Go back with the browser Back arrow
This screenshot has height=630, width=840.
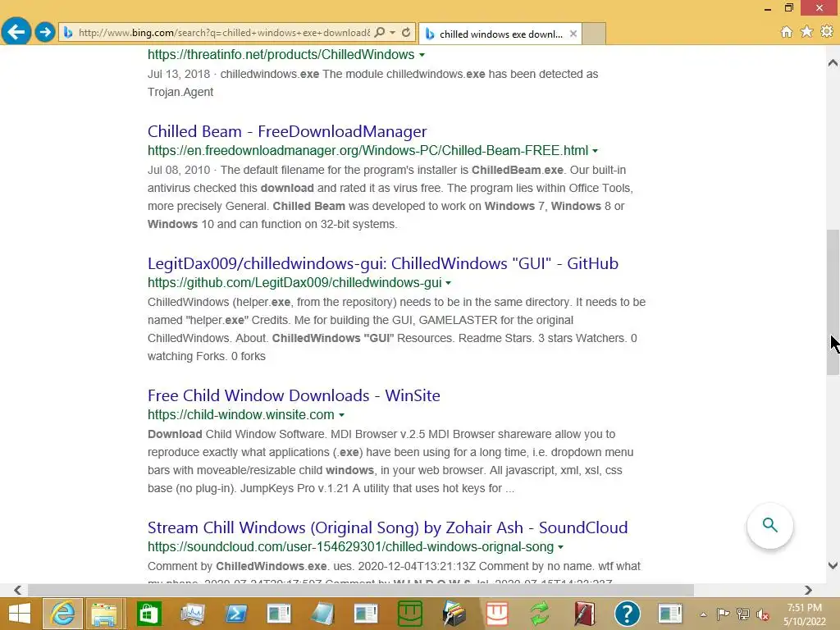pyautogui.click(x=16, y=32)
